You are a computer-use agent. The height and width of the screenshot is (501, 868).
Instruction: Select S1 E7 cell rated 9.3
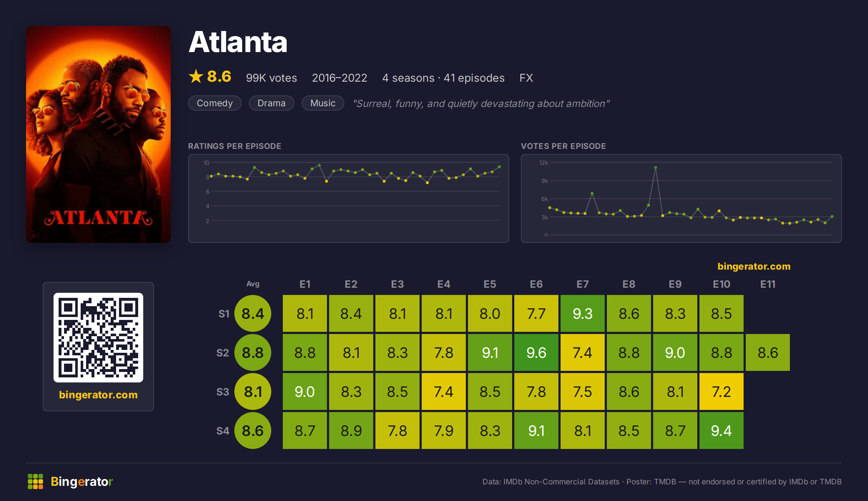click(583, 313)
